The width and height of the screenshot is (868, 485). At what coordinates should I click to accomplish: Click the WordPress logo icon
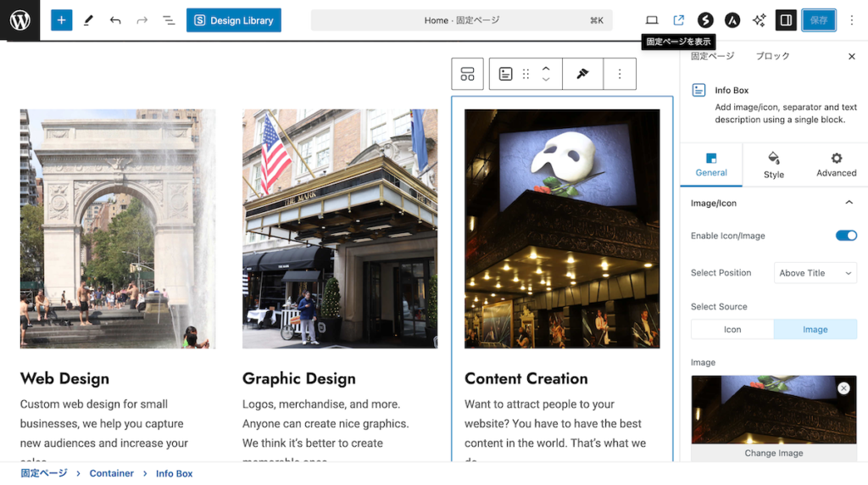point(19,20)
